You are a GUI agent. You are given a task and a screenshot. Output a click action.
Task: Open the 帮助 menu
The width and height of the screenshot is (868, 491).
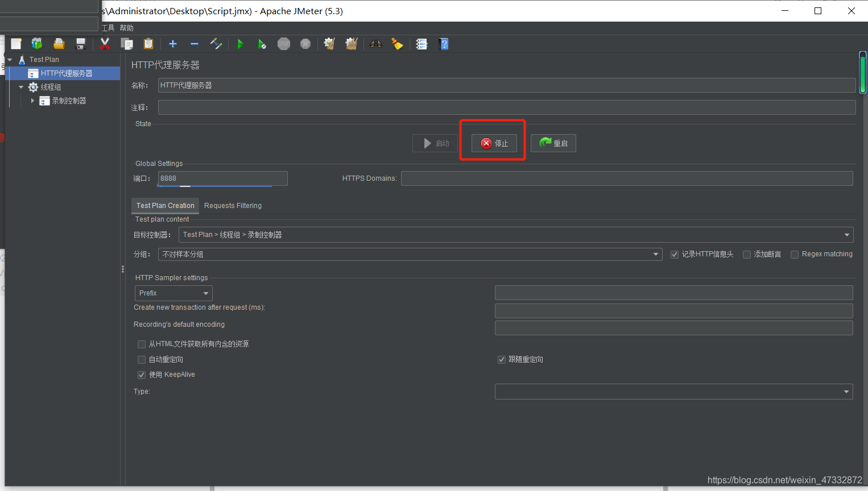pos(126,28)
